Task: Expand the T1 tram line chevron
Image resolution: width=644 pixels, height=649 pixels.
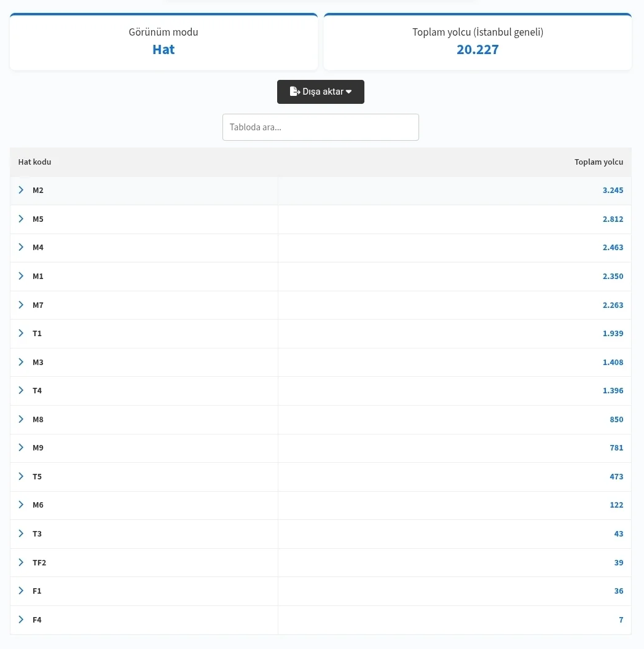Action: coord(21,333)
